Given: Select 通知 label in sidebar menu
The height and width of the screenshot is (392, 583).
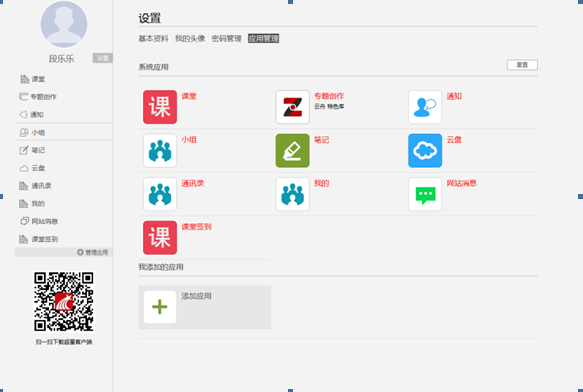Looking at the screenshot, I should pyautogui.click(x=37, y=115).
